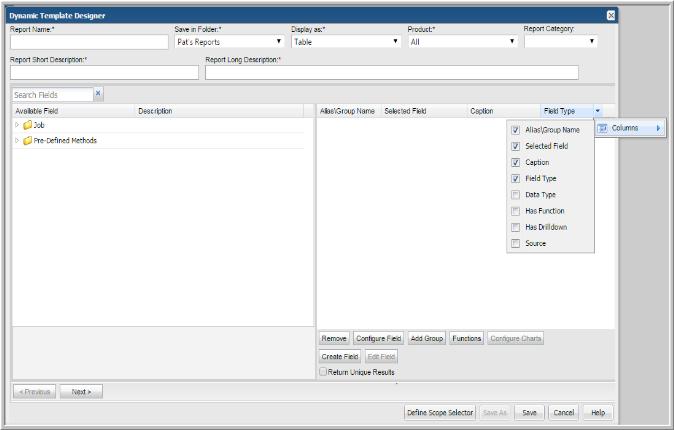Click the Pre-Defined Methods folder icon

tap(27, 141)
